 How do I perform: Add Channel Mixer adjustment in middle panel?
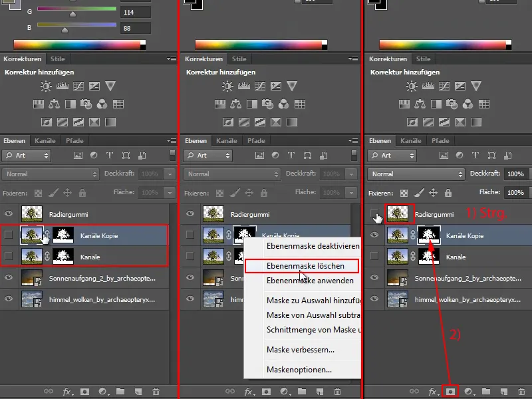(x=284, y=104)
